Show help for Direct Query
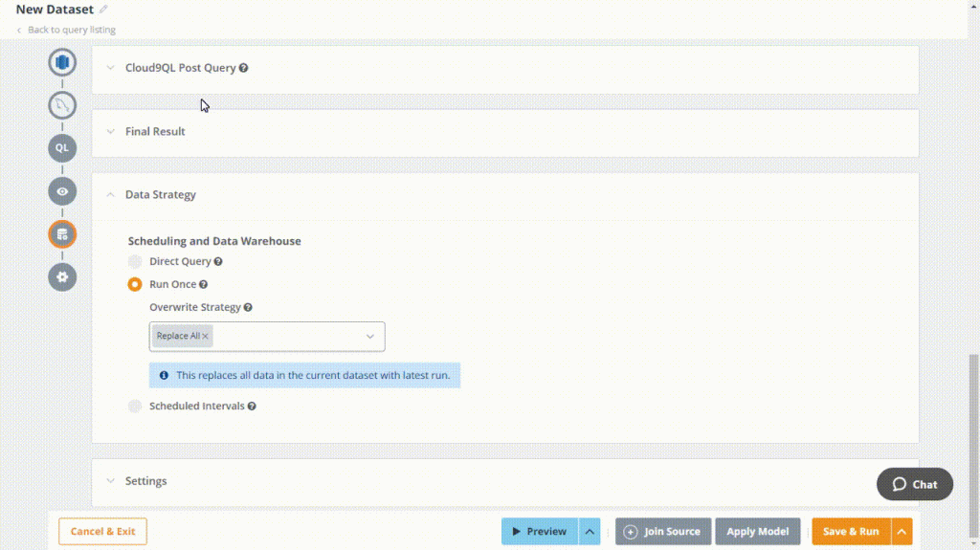This screenshot has width=980, height=550. tap(218, 261)
